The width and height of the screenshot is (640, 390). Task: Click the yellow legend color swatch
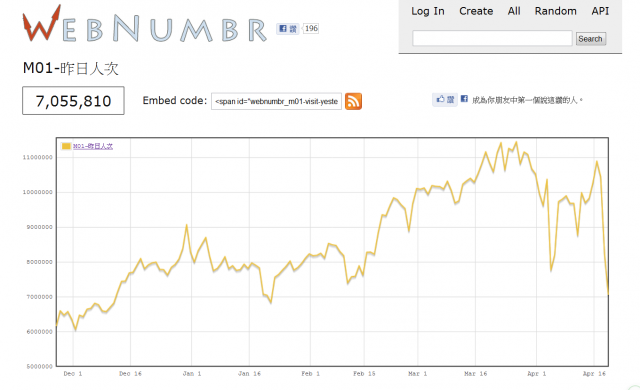pyautogui.click(x=66, y=146)
